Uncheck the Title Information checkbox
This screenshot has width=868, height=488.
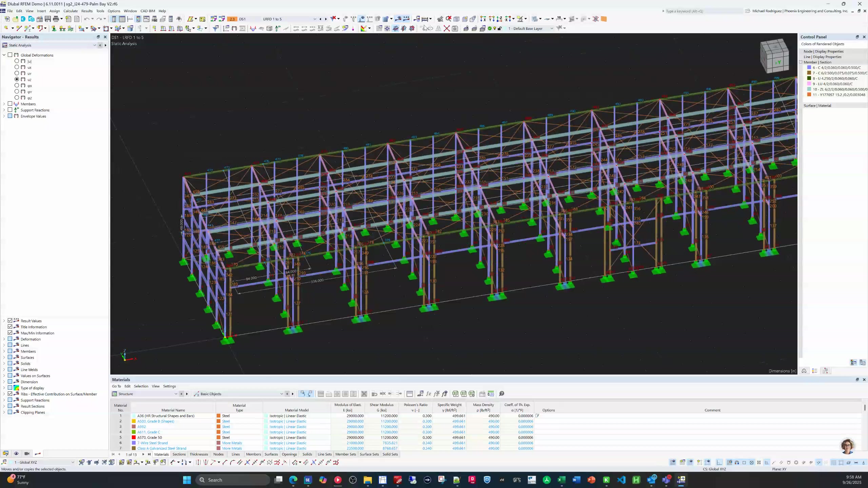(10, 327)
